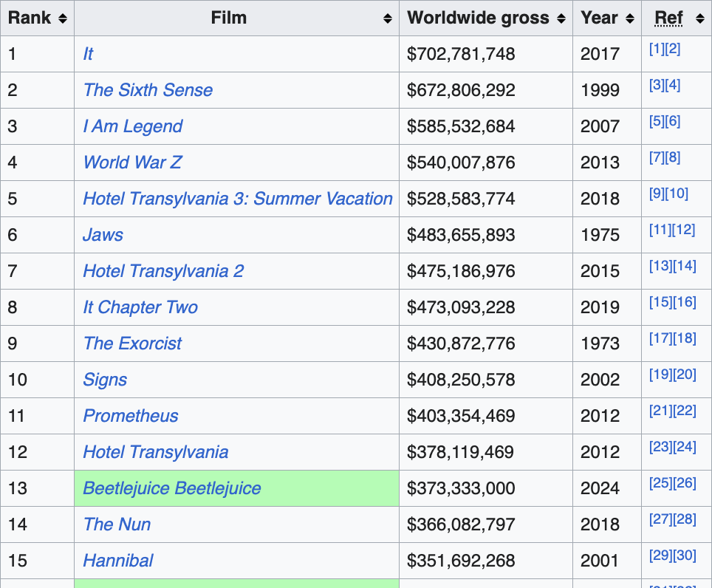The height and width of the screenshot is (588, 712).
Task: Click reference [30] for Hannibal
Action: (x=685, y=555)
